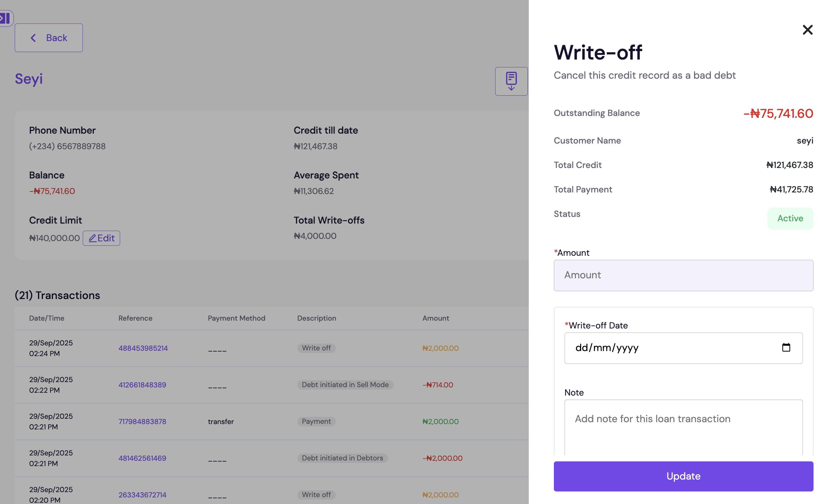
Task: Click the pencil Edit credit limit button
Action: [101, 238]
